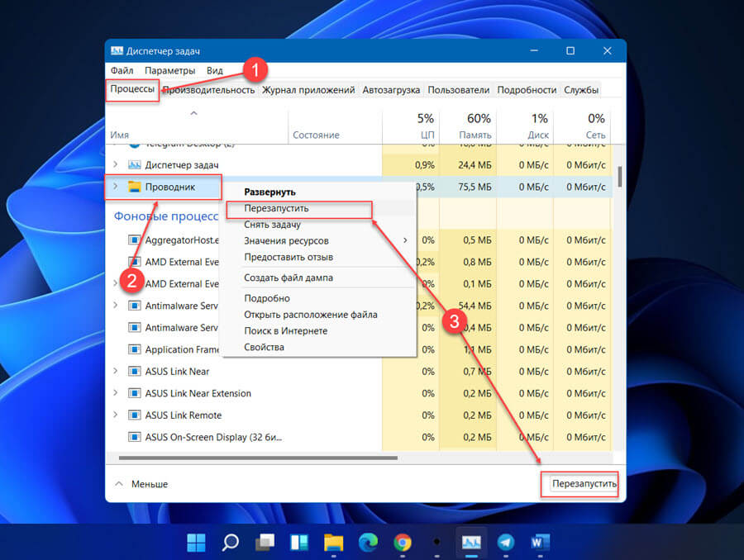Expand ASUS Link Near row

point(115,371)
